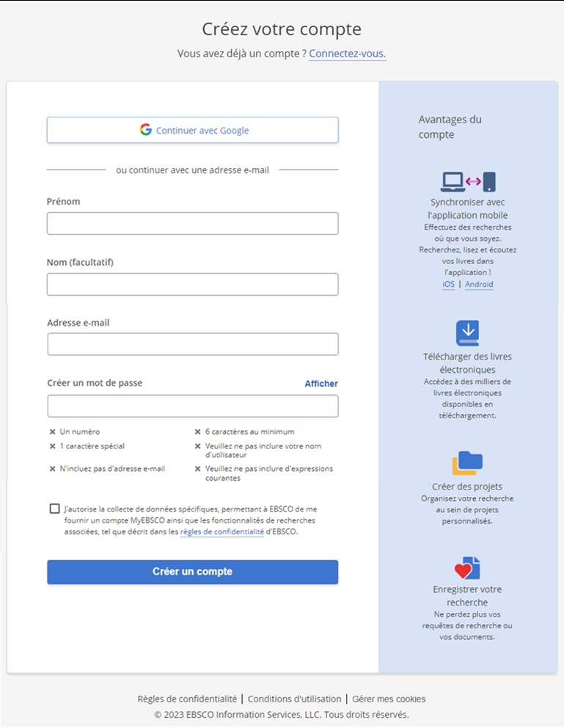The height and width of the screenshot is (728, 564).
Task: Focus the Prénom input field
Action: pos(193,224)
